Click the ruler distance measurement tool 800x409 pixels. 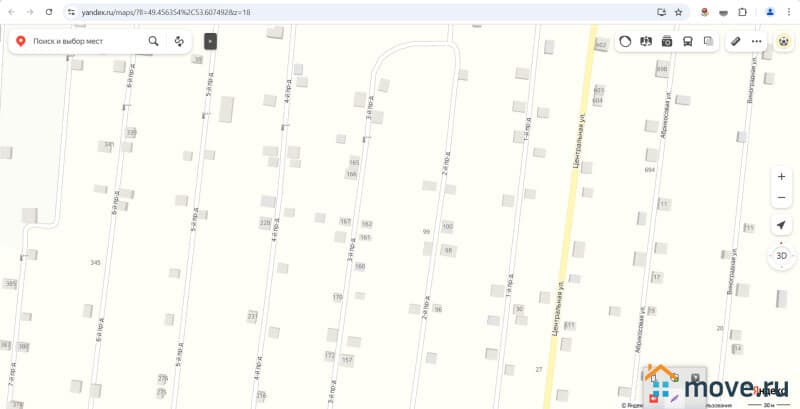(x=736, y=41)
